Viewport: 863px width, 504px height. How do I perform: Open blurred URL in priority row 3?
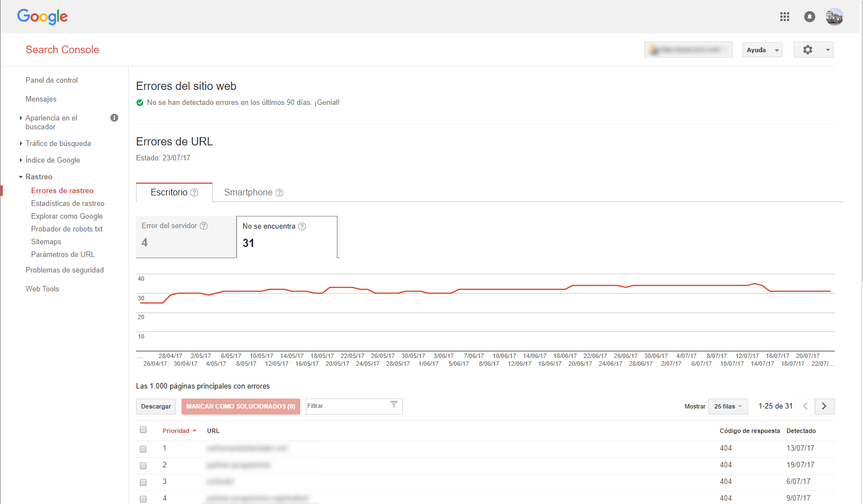coord(220,481)
